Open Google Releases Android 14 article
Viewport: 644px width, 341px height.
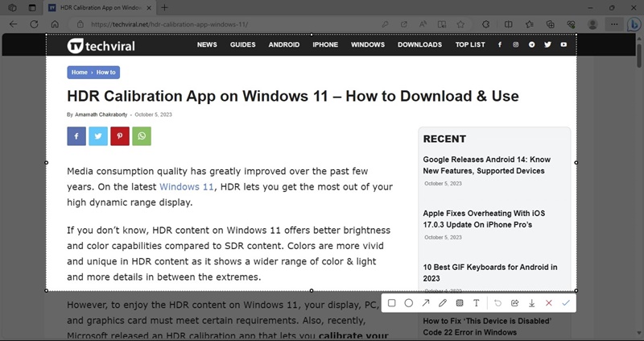[487, 165]
